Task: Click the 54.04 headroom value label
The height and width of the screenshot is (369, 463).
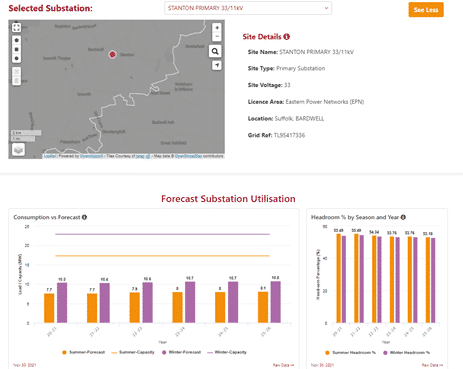Action: 374,232
